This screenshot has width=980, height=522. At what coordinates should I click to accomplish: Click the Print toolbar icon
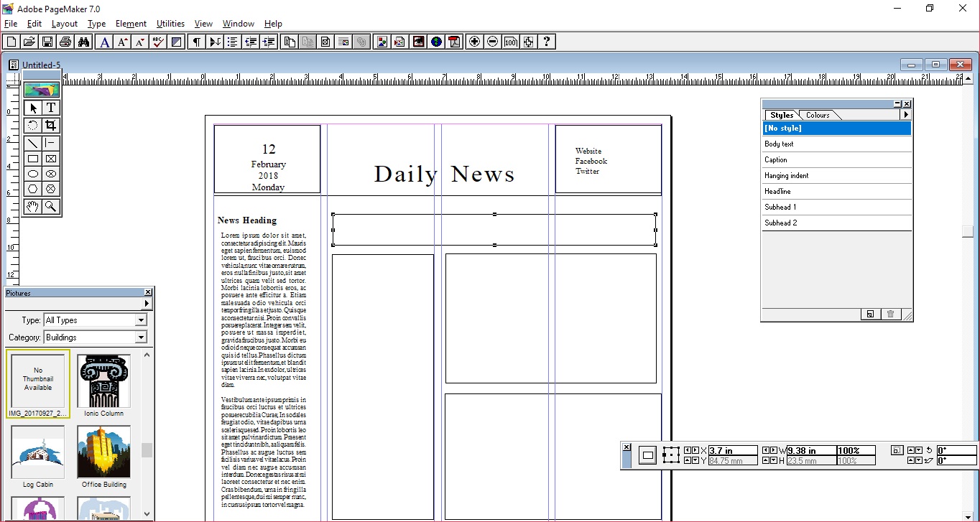pyautogui.click(x=65, y=41)
